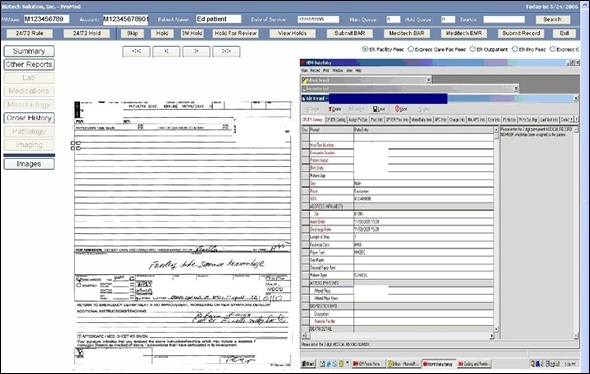This screenshot has width=590, height=374.
Task: Click the Search button in top bar
Action: coord(553,19)
